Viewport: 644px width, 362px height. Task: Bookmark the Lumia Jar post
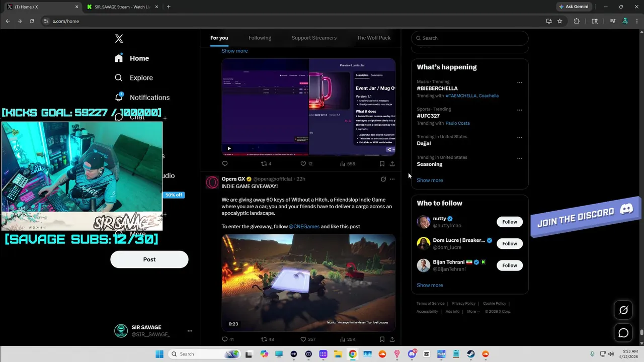(382, 163)
